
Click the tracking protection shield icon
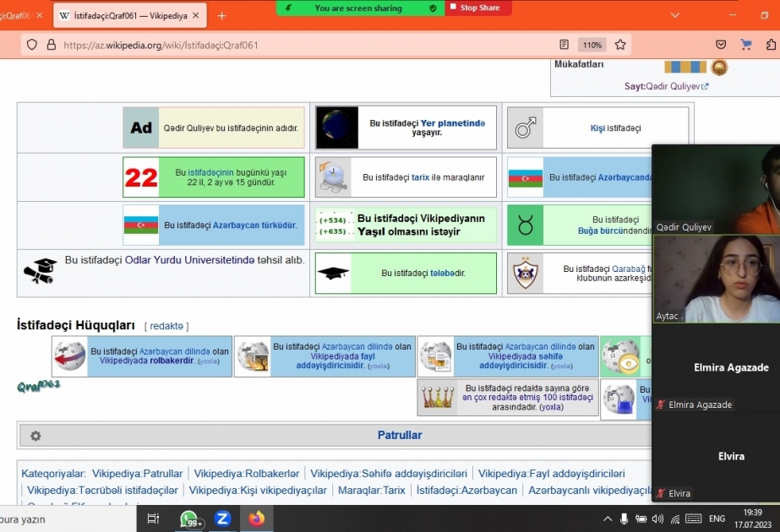[x=32, y=45]
